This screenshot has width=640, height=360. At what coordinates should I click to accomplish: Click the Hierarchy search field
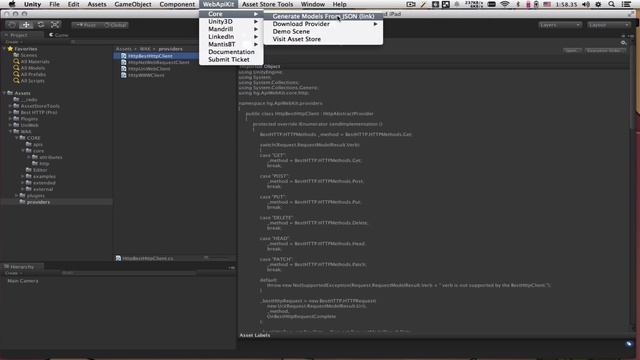129,273
